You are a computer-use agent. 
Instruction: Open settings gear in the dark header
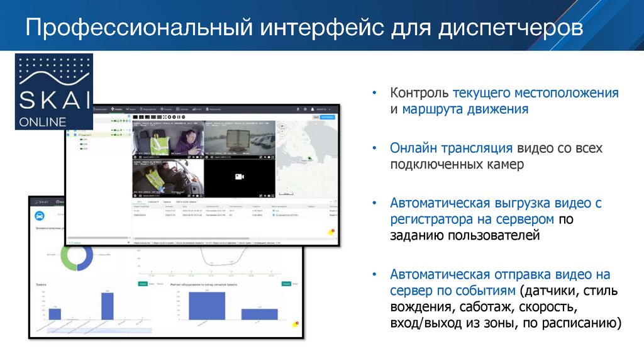click(305, 109)
